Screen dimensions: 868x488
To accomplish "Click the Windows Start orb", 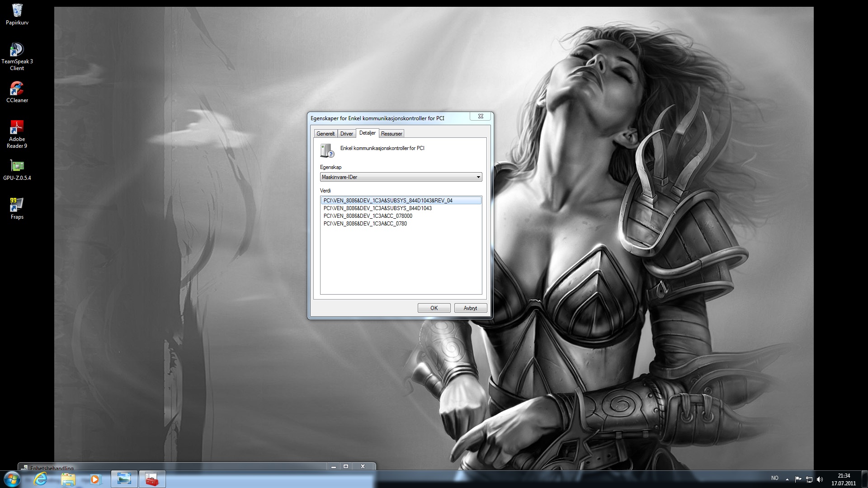I will tap(12, 479).
